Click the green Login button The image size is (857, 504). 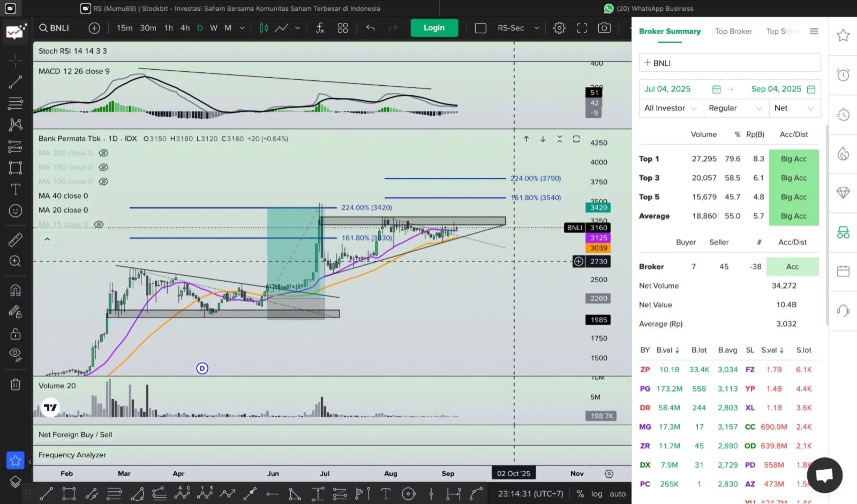(x=434, y=28)
